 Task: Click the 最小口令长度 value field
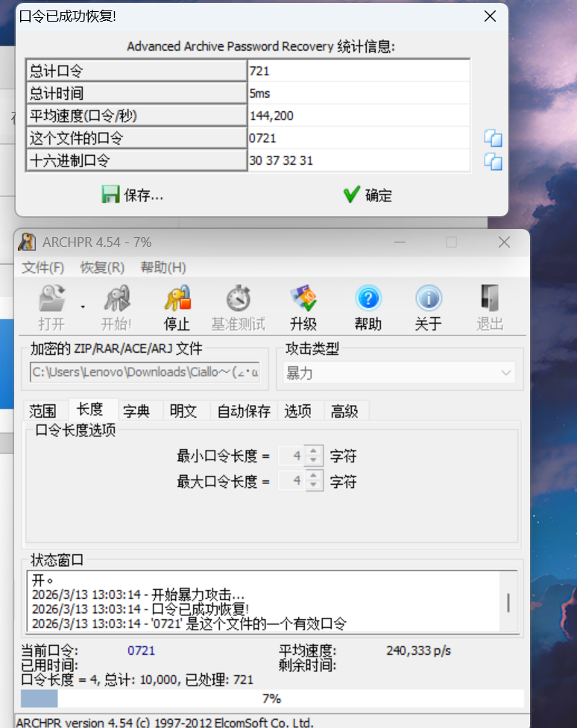[292, 456]
